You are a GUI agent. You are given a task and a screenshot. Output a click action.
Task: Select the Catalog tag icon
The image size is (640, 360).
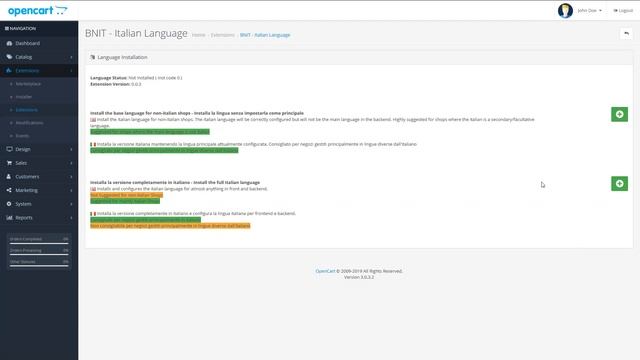pyautogui.click(x=9, y=57)
